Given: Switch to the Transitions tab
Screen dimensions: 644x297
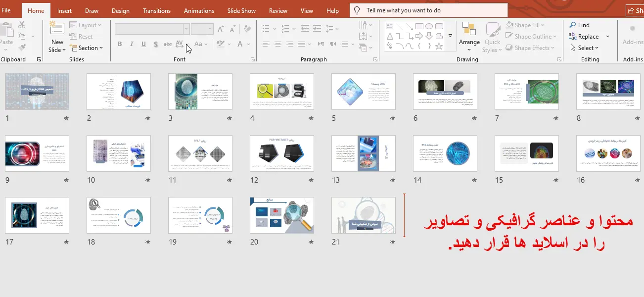Looking at the screenshot, I should pos(156,10).
